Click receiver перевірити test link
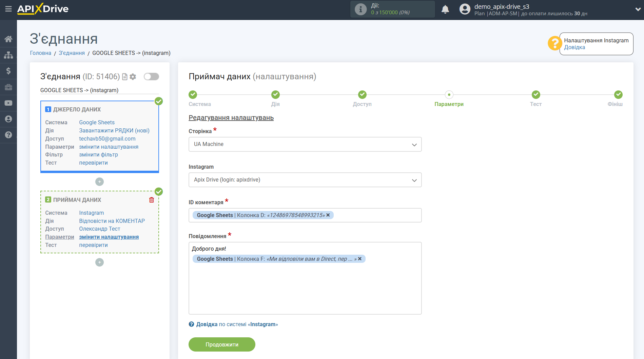This screenshot has height=359, width=644. coord(93,245)
